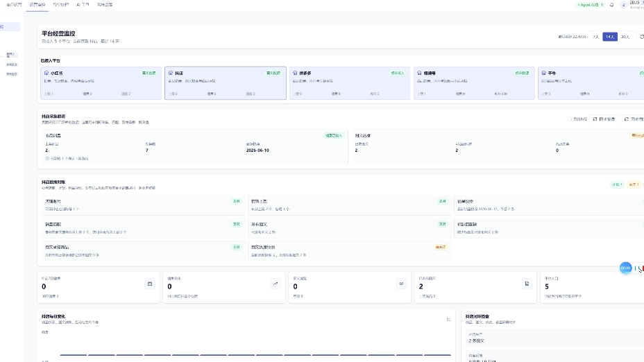Click the ZEUS user avatar circle

(623, 5)
